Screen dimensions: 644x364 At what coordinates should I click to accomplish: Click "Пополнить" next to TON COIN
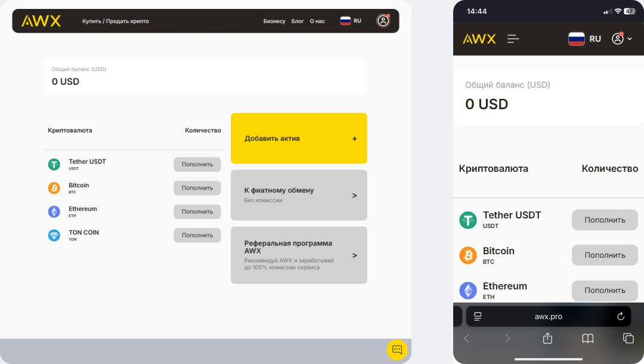197,235
